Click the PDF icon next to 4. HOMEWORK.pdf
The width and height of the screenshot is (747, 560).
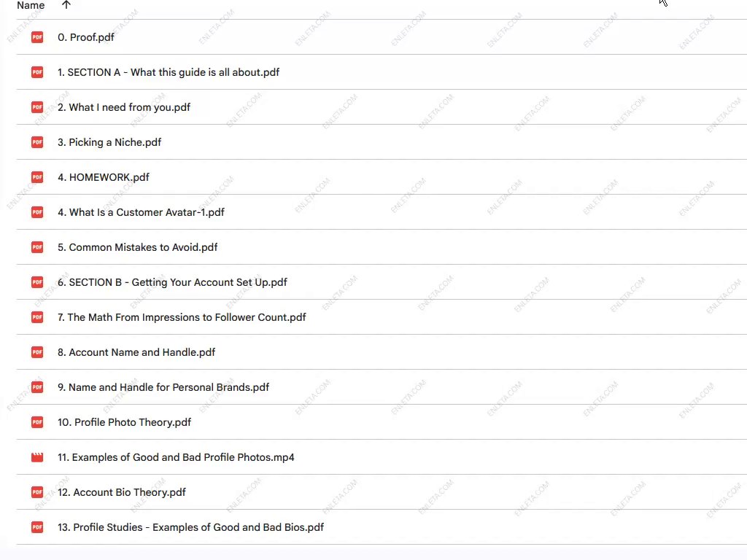pos(37,177)
